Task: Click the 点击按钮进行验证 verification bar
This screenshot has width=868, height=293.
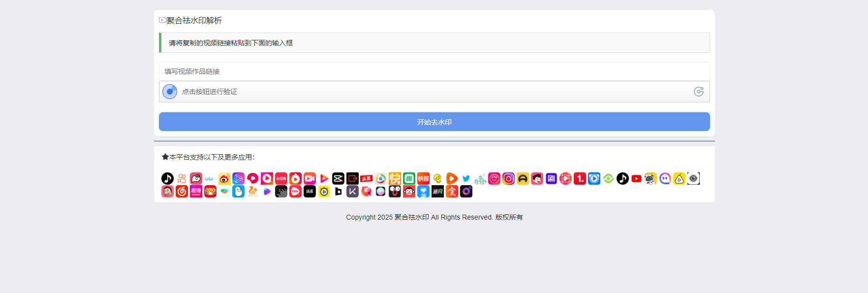Action: tap(433, 92)
